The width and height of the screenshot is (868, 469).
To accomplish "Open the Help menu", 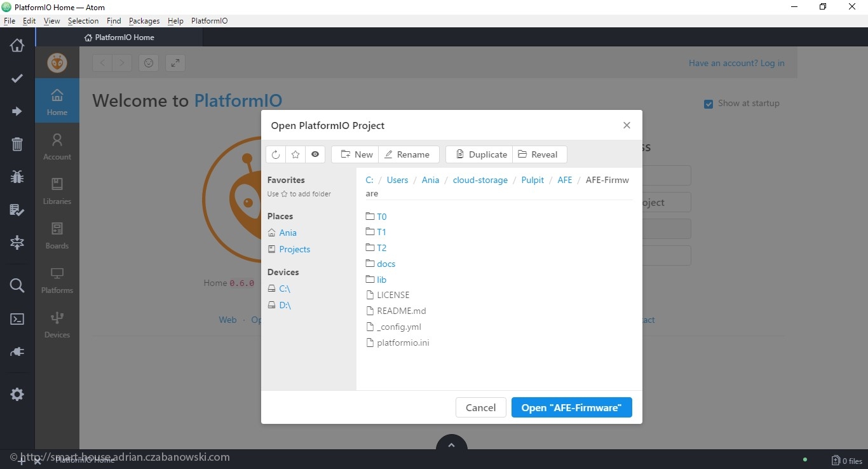I will point(175,21).
